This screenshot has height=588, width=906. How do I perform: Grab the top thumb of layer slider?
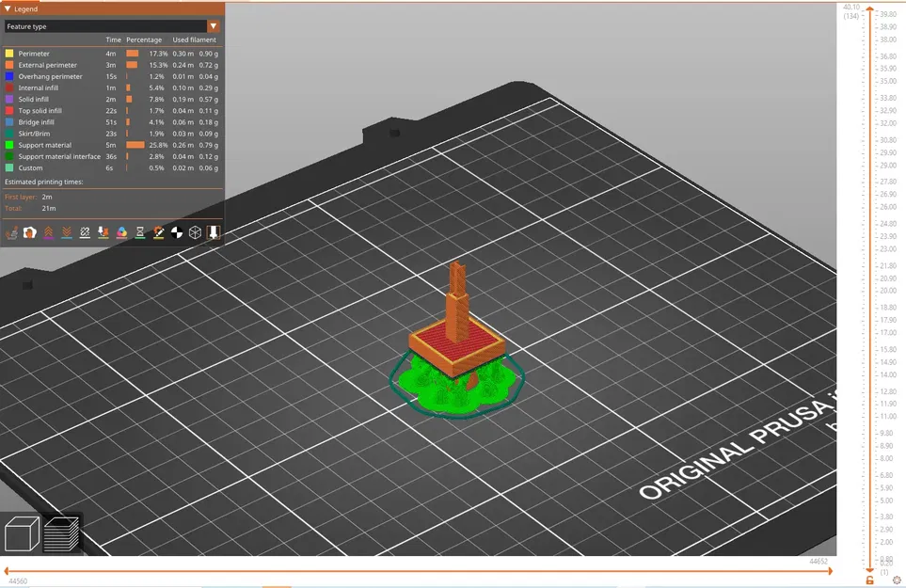[x=869, y=9]
